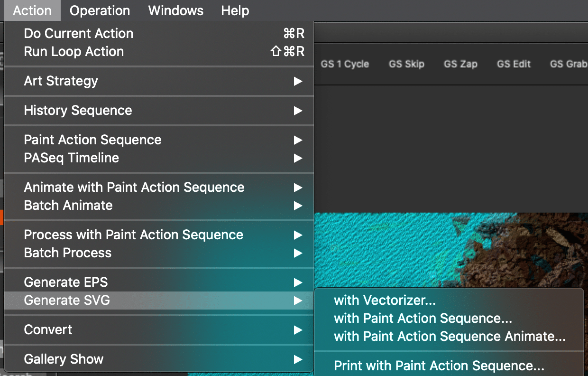The width and height of the screenshot is (588, 376).
Task: Expand the PASeq Timeline submenu
Action: (159, 158)
